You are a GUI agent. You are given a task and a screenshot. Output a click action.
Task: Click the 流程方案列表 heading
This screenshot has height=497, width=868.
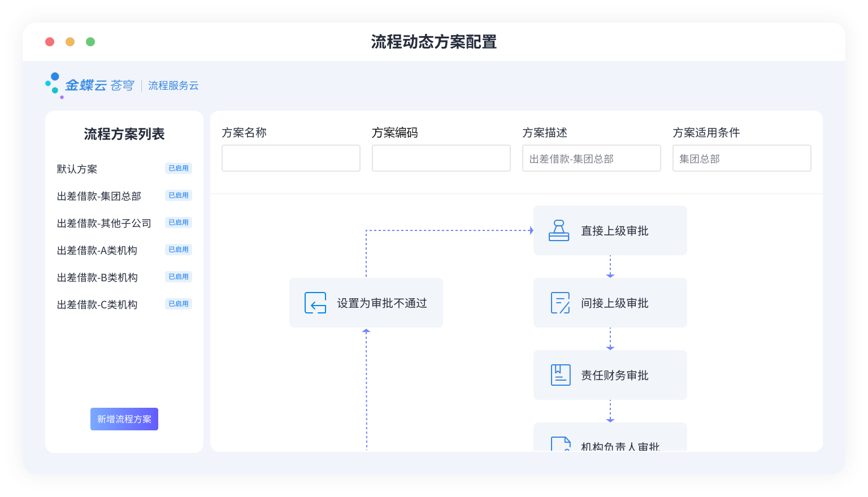click(124, 134)
